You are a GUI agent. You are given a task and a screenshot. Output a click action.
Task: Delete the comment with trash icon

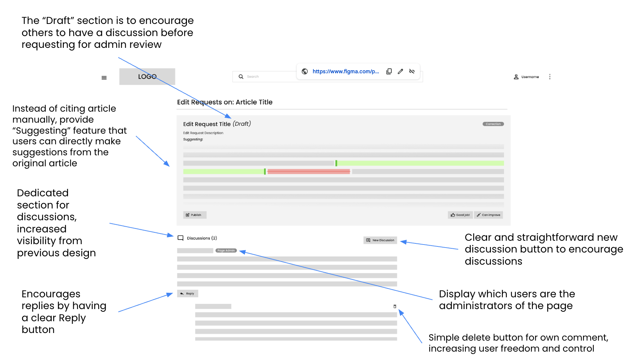[395, 306]
